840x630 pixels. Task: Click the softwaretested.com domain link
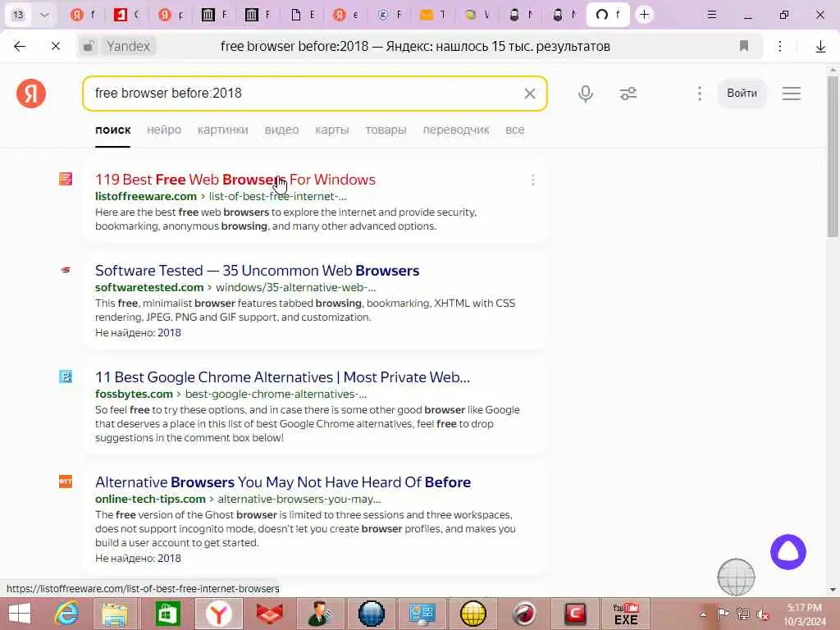[149, 287]
